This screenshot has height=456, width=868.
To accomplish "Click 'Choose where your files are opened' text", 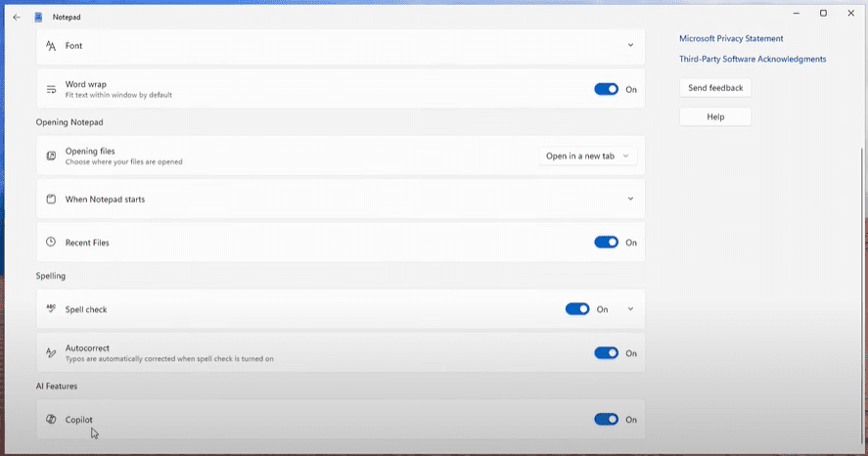I will coord(123,162).
